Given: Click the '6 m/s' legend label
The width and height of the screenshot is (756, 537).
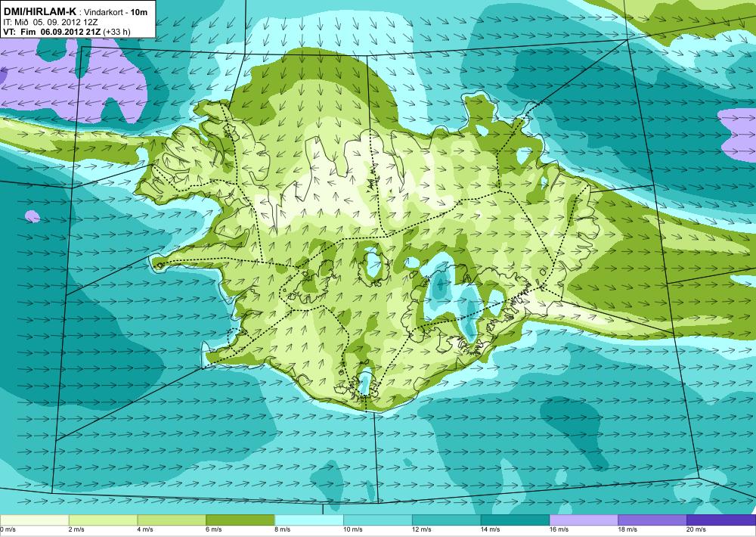Looking at the screenshot, I should coord(214,529).
